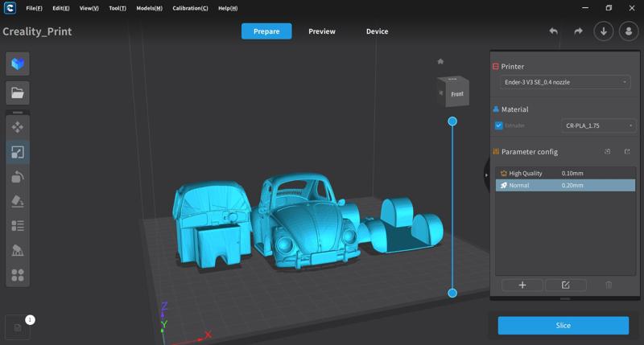
Task: Select the Rotate model tool
Action: (x=18, y=177)
